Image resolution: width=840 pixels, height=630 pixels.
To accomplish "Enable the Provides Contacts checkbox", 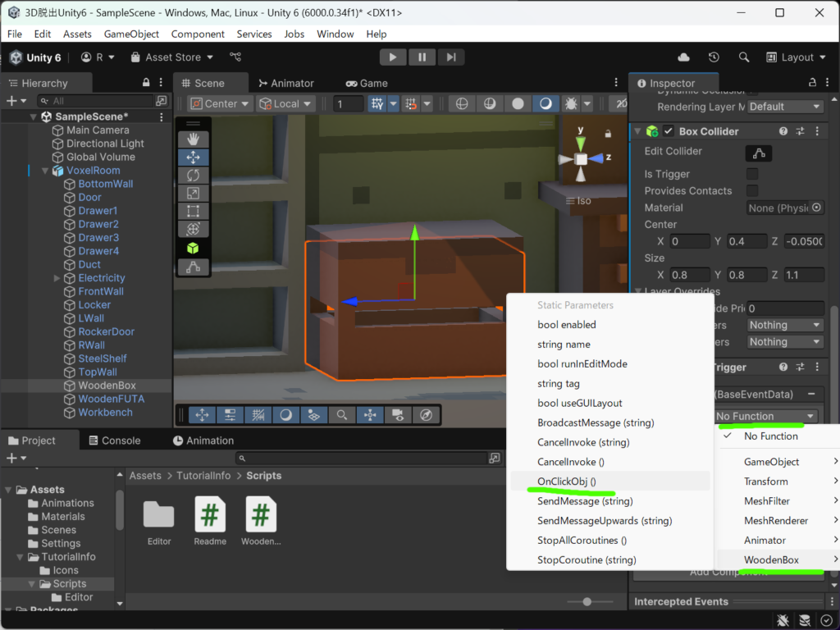I will [x=752, y=190].
